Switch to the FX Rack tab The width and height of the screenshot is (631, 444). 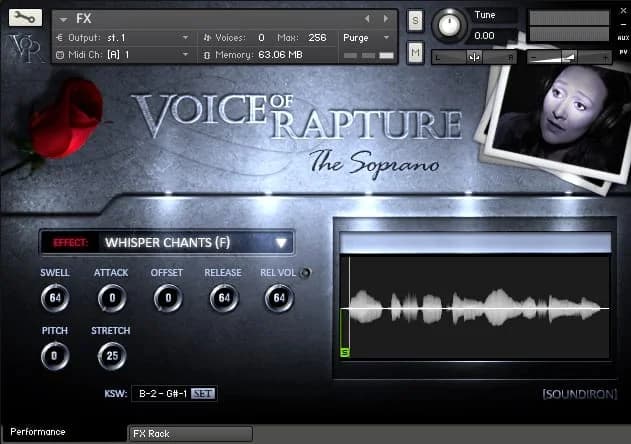190,434
